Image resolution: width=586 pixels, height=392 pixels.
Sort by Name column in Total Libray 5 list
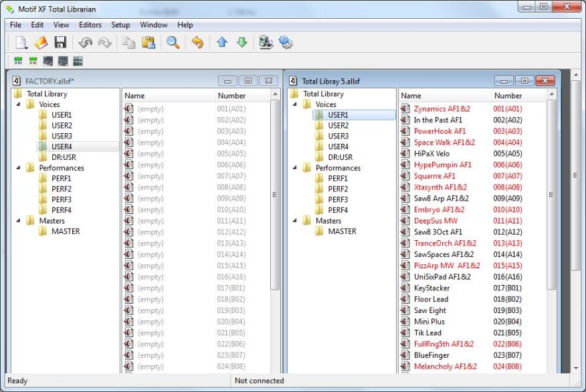[x=446, y=96]
